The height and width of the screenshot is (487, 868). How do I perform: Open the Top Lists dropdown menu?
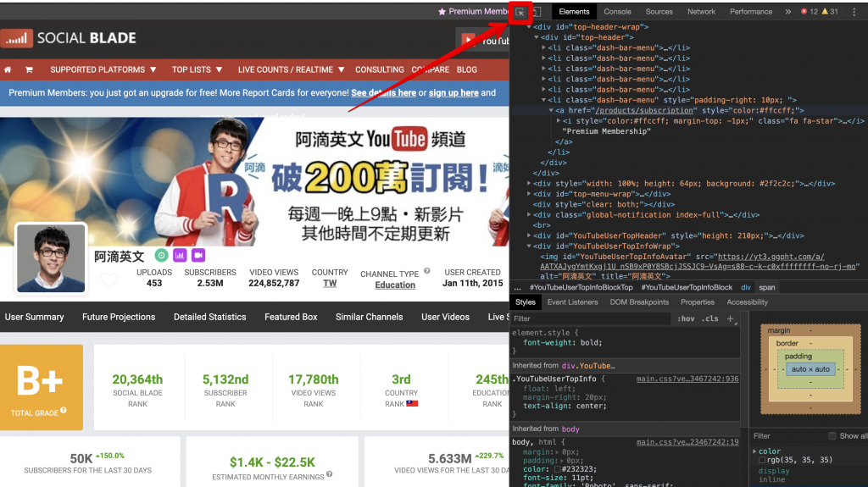tap(197, 69)
